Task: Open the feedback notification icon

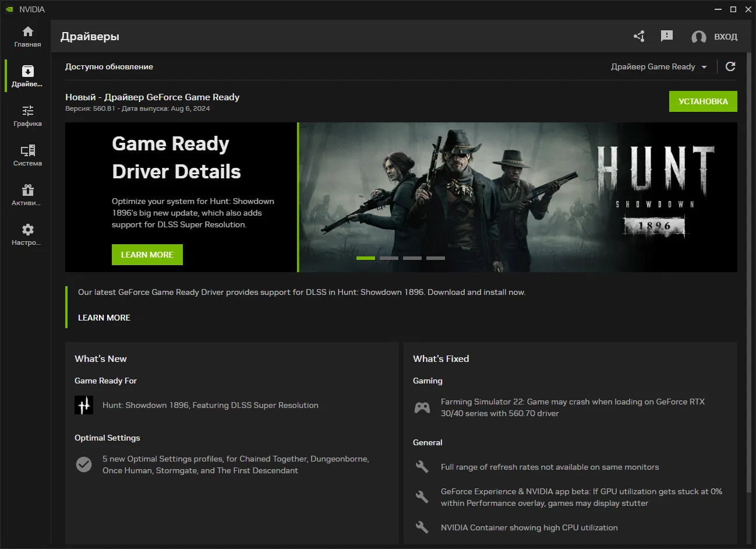Action: (667, 36)
